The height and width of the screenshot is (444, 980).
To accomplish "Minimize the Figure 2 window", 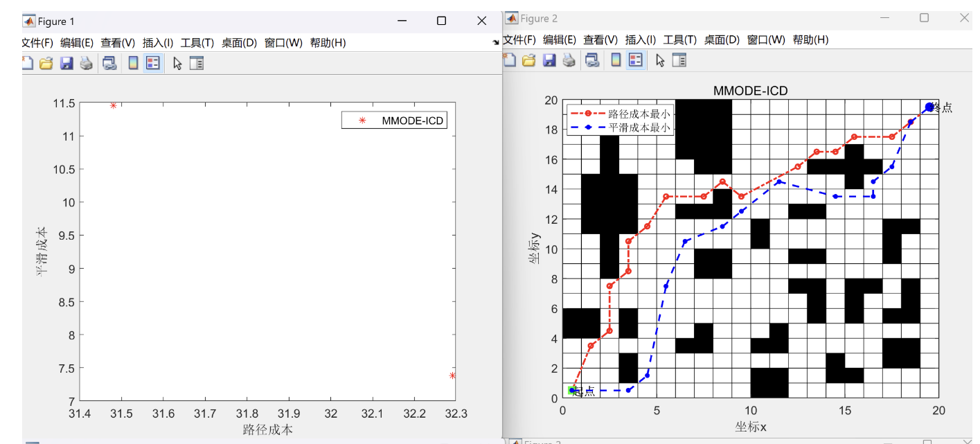I will pos(884,18).
